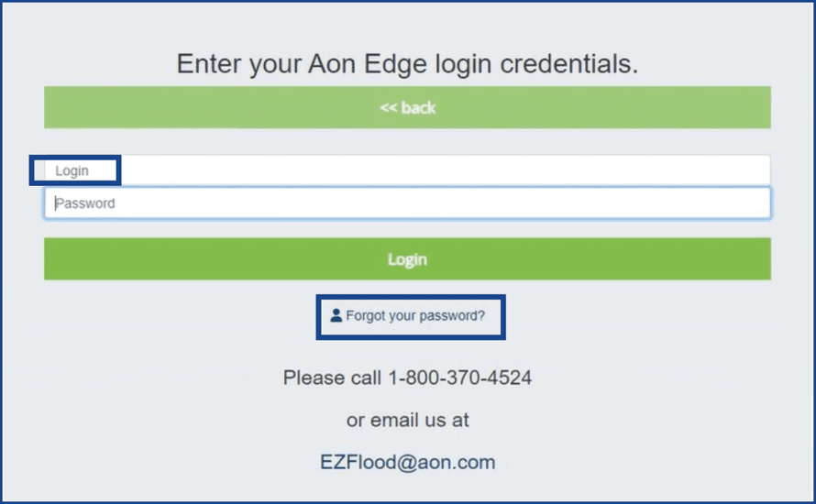Click the EZFlood@aon.com email link
Viewport: 816px width, 504px height.
coord(407,462)
